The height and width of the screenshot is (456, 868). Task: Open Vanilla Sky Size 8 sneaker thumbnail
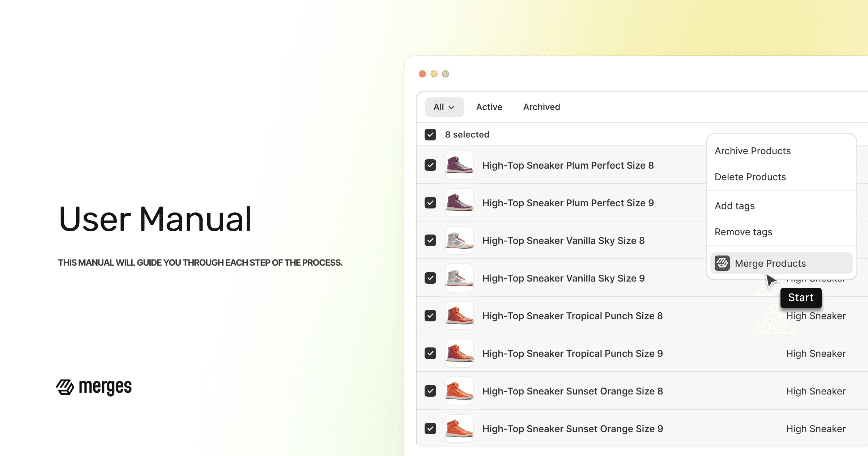459,240
